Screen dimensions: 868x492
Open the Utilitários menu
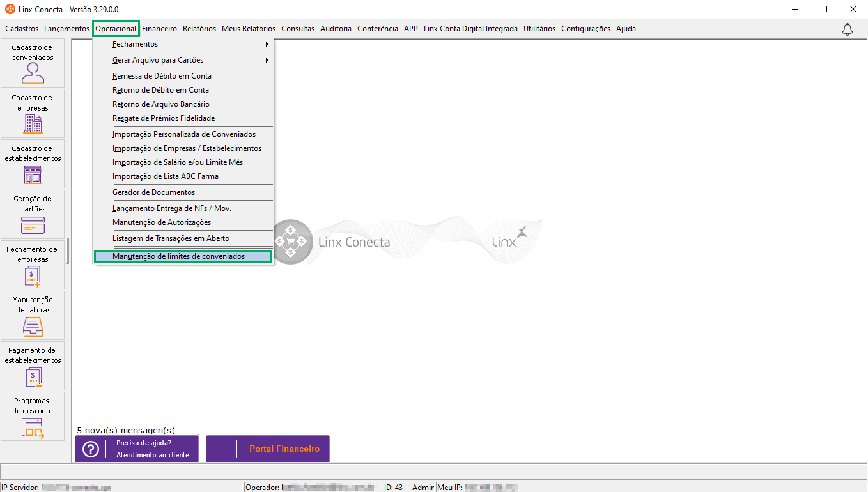point(539,29)
